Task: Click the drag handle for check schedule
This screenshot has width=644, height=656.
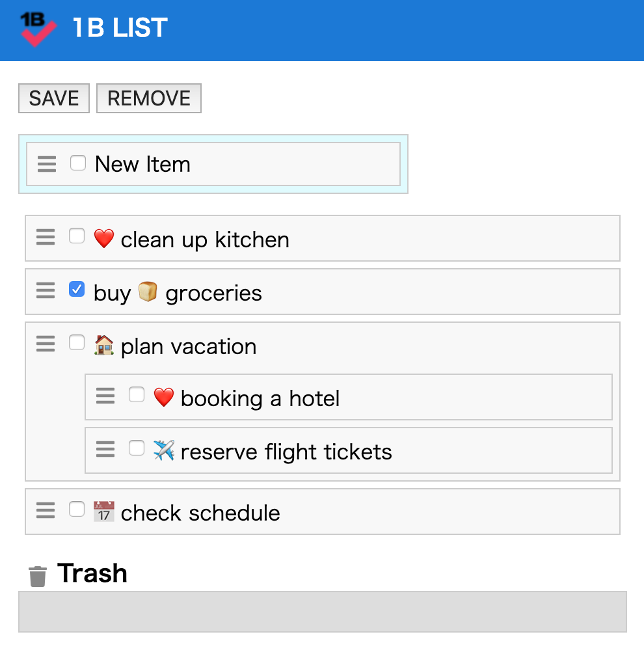Action: (45, 512)
